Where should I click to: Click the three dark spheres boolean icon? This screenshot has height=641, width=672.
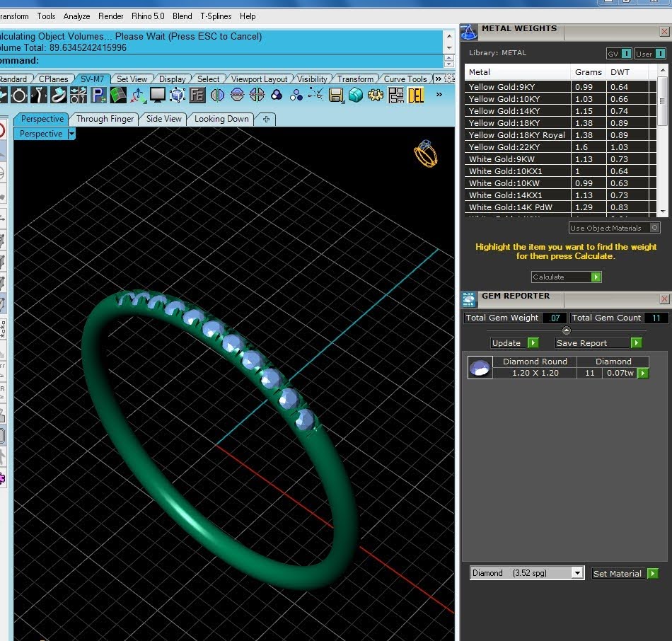click(277, 96)
